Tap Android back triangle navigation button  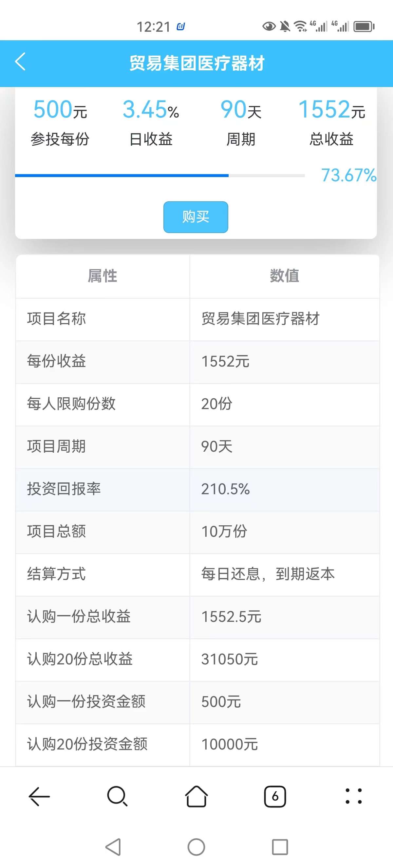pos(114,847)
